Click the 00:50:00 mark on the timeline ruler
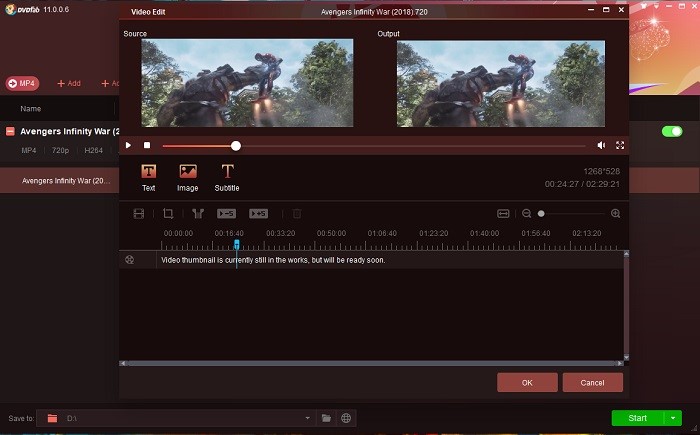Screen dimensions: 700x435 click(x=331, y=233)
